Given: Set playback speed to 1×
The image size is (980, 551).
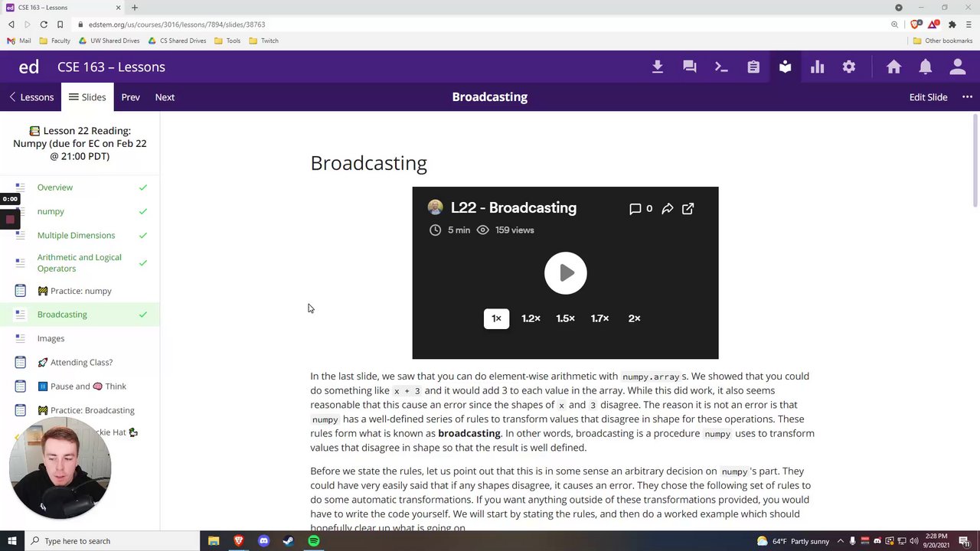Looking at the screenshot, I should pos(496,318).
